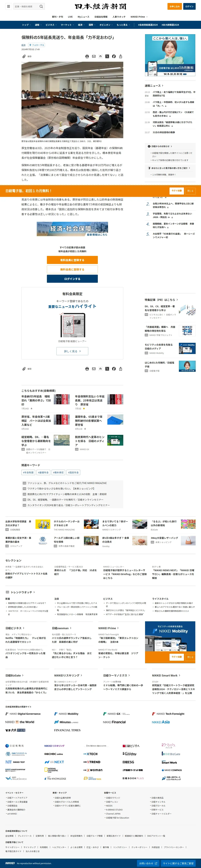Open the #年金制度 keyword tag

(28, 472)
